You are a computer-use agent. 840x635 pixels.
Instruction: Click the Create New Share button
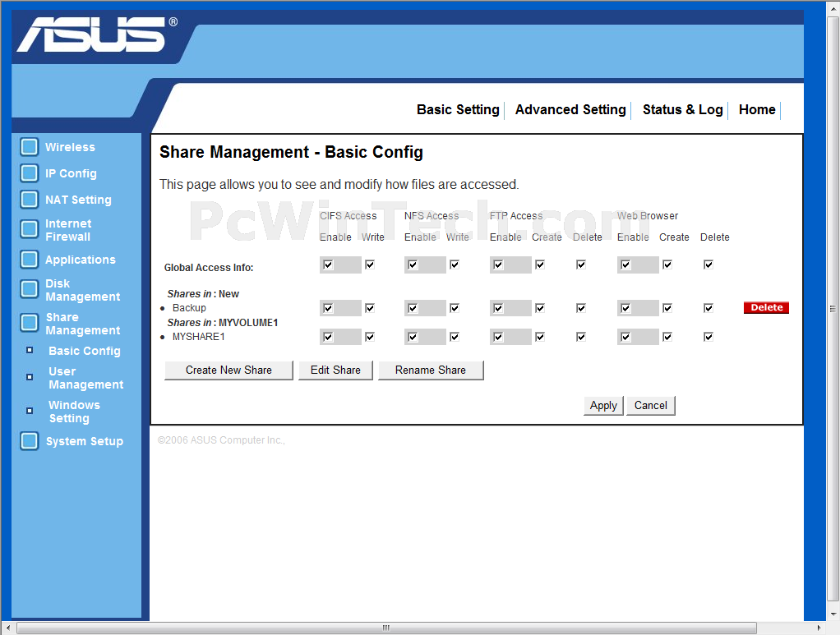click(x=228, y=370)
